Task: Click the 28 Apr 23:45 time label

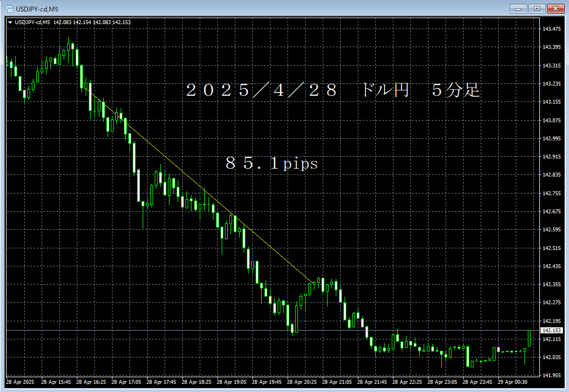Action: [477, 382]
